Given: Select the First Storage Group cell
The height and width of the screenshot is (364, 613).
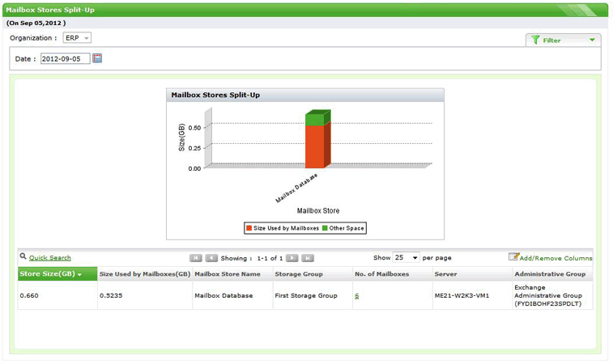Looking at the screenshot, I should click(313, 296).
